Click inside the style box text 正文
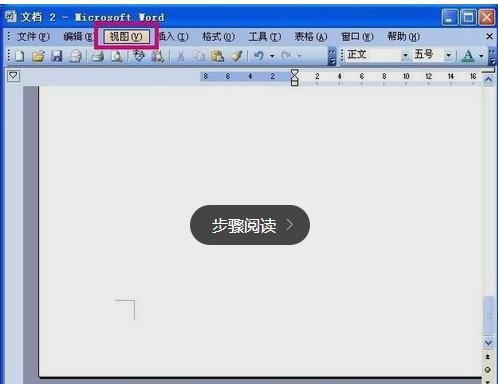 [x=357, y=55]
